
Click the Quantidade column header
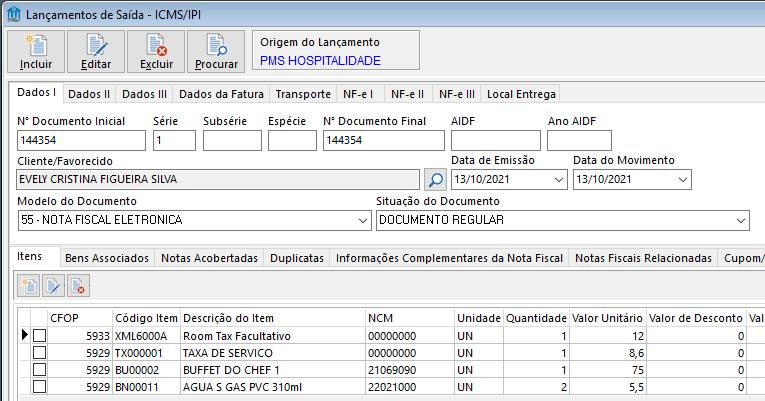point(536,318)
